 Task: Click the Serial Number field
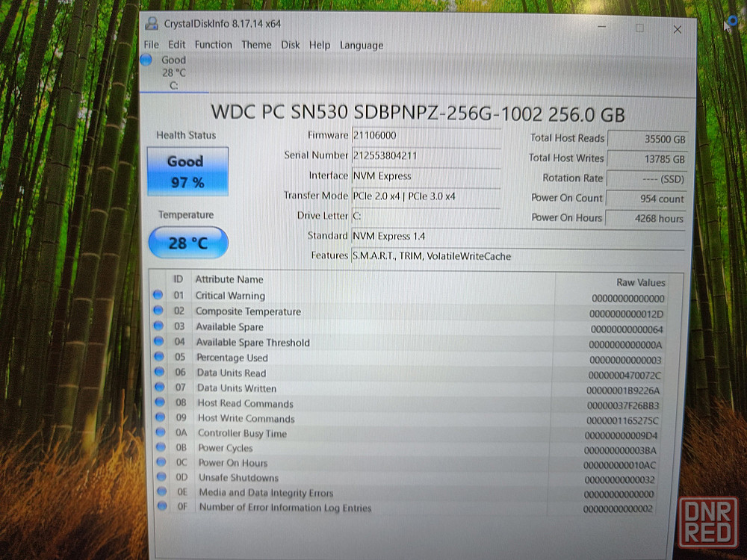pyautogui.click(x=426, y=156)
